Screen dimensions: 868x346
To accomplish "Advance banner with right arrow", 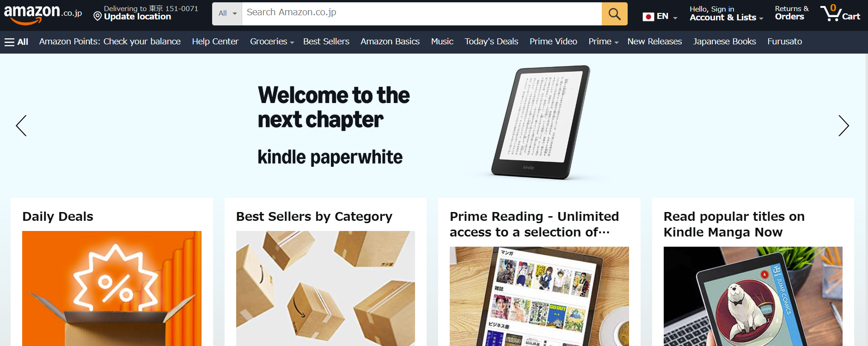I will 844,126.
